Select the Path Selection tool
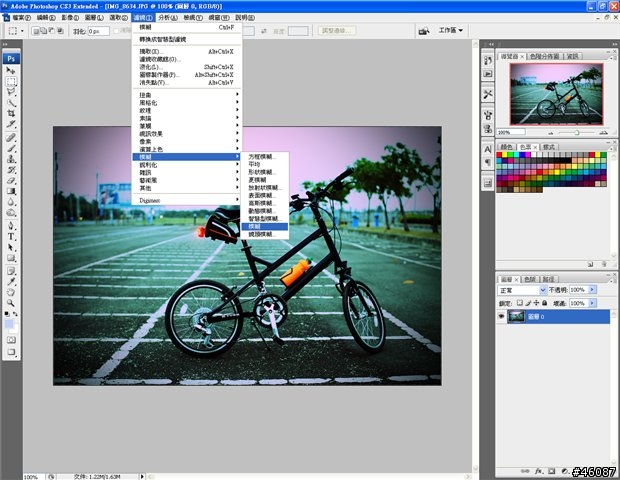This screenshot has height=480, width=620. coord(11,247)
